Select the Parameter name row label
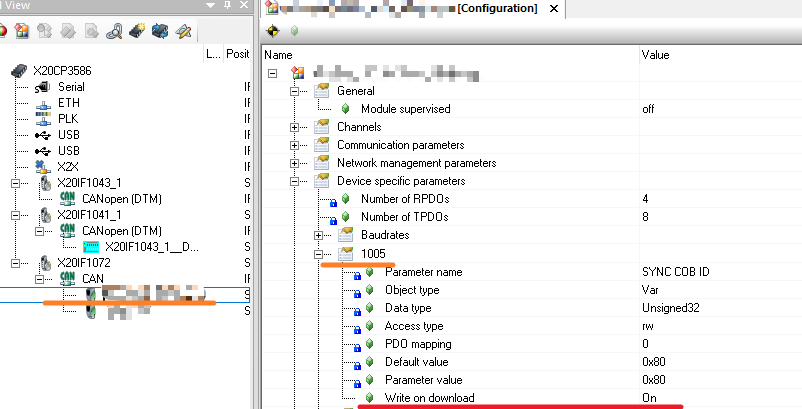The height and width of the screenshot is (409, 802). coord(424,272)
